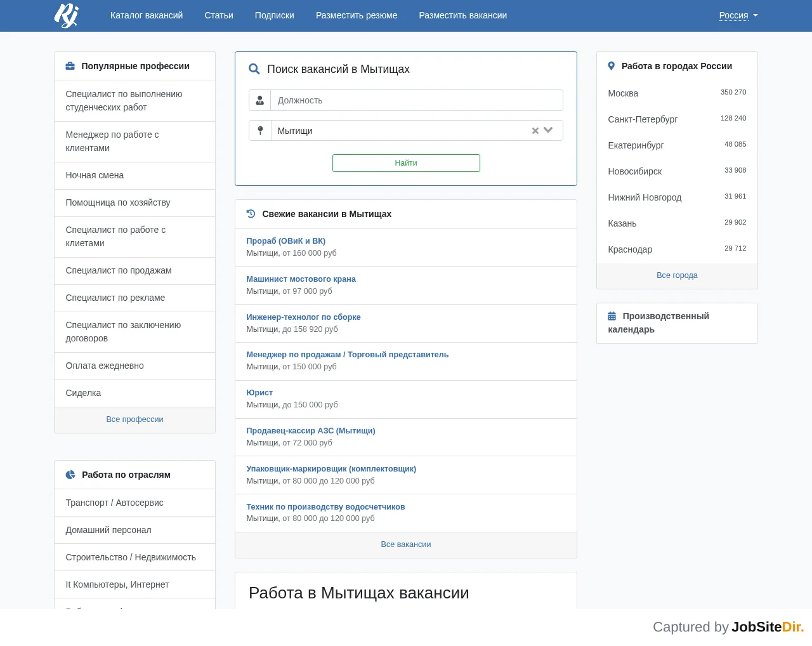The image size is (812, 646).
Task: Click the person icon beside Должность field
Action: coord(260,100)
